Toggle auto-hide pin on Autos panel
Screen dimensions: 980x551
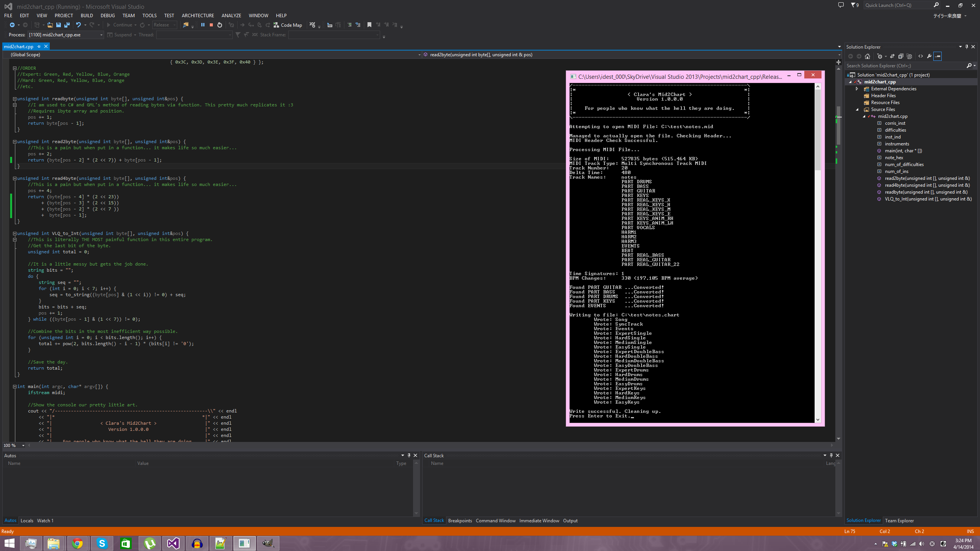[409, 455]
